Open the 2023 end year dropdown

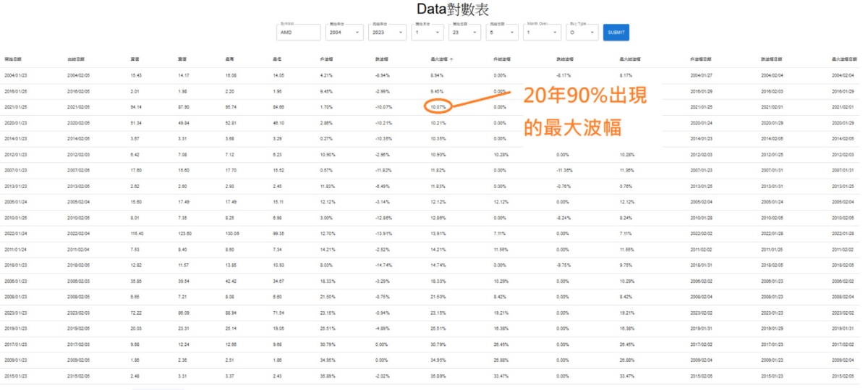(x=387, y=33)
